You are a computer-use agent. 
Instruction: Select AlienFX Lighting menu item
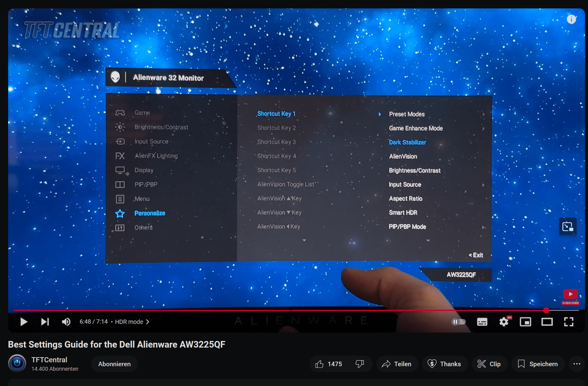point(156,156)
